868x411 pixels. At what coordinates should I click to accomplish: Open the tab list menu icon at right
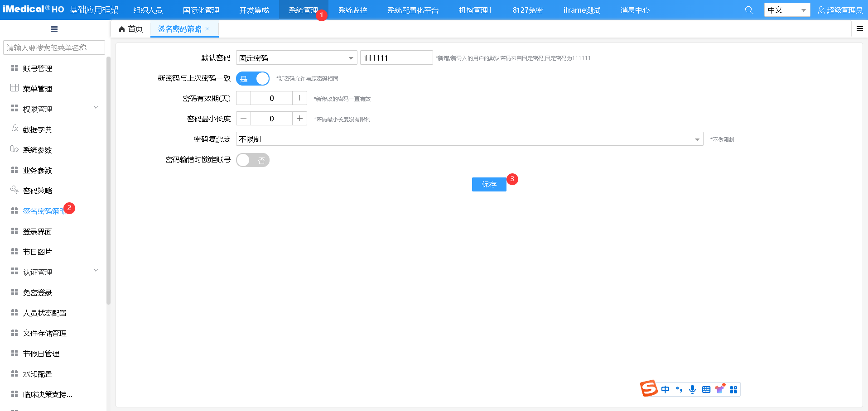(x=859, y=29)
